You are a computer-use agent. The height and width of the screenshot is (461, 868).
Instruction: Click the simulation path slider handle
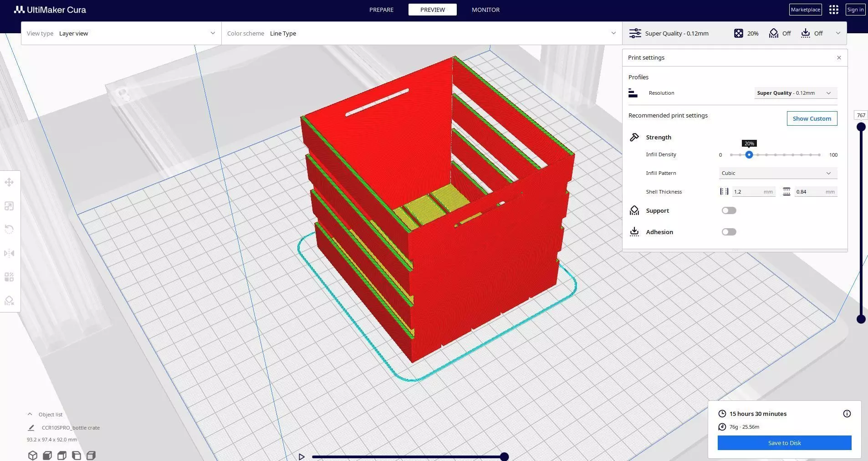[x=504, y=456]
